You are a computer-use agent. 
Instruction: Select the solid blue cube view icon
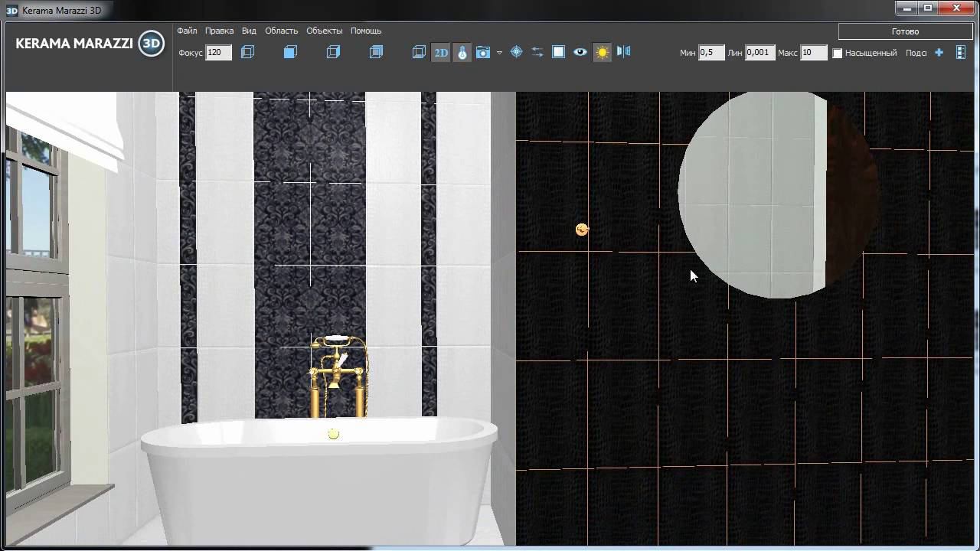pos(290,52)
